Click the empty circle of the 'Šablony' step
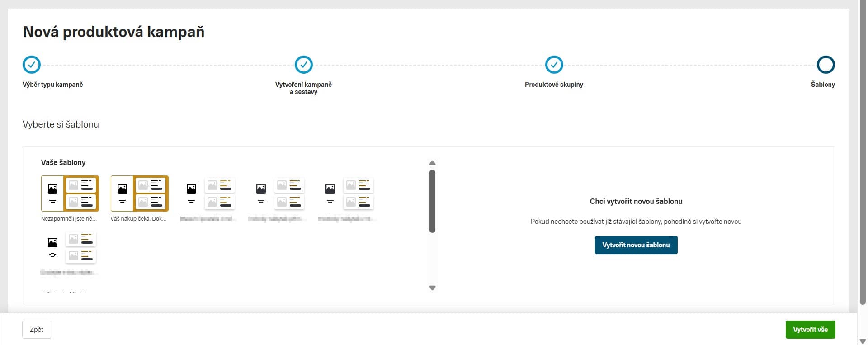 tap(825, 65)
